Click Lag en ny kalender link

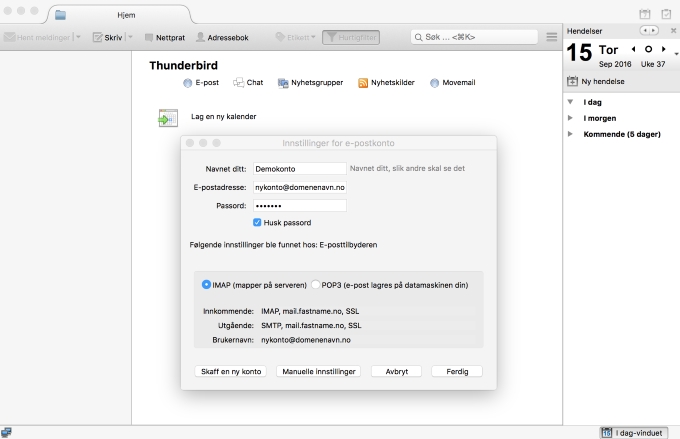(x=224, y=117)
